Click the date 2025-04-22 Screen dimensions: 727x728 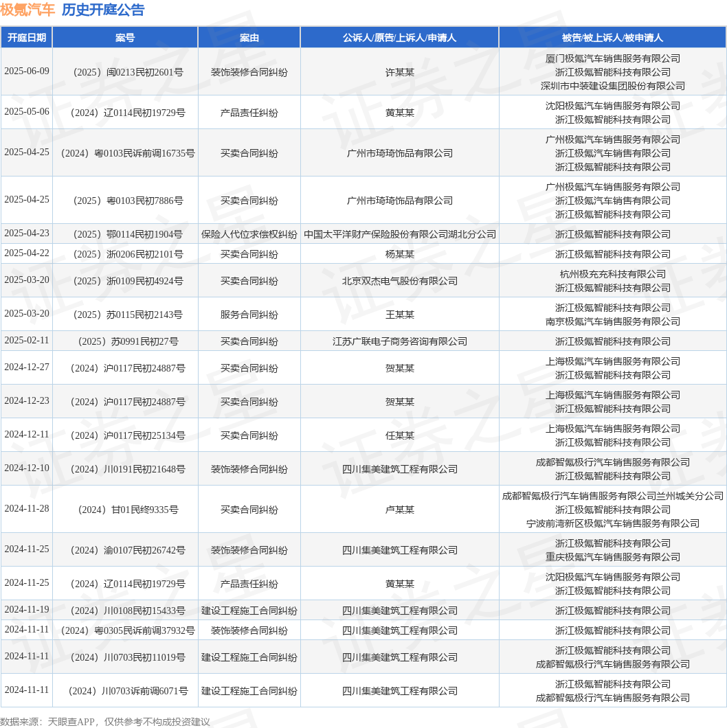click(27, 253)
